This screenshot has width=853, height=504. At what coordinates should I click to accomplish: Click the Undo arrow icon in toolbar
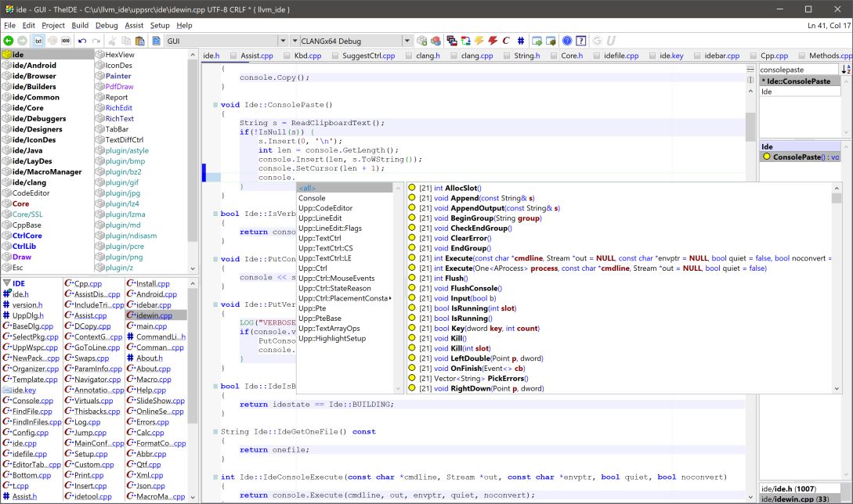tap(82, 41)
